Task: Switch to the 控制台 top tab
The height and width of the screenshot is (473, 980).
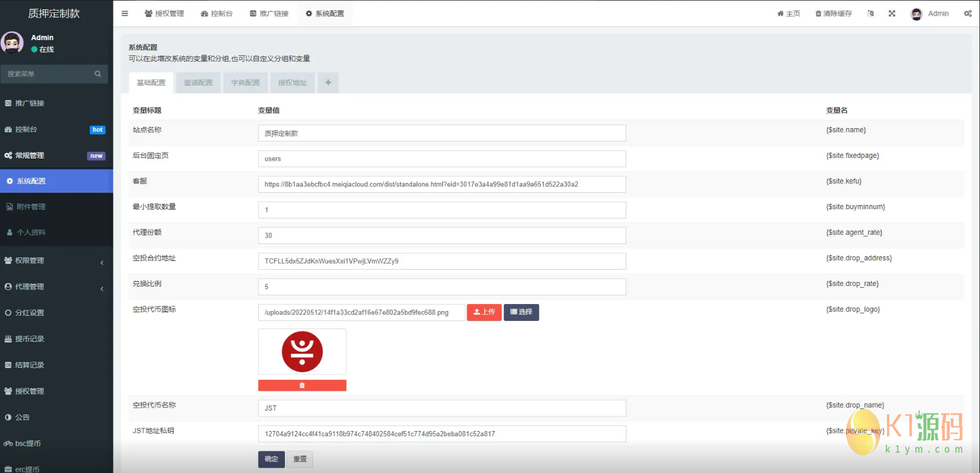Action: [x=217, y=13]
